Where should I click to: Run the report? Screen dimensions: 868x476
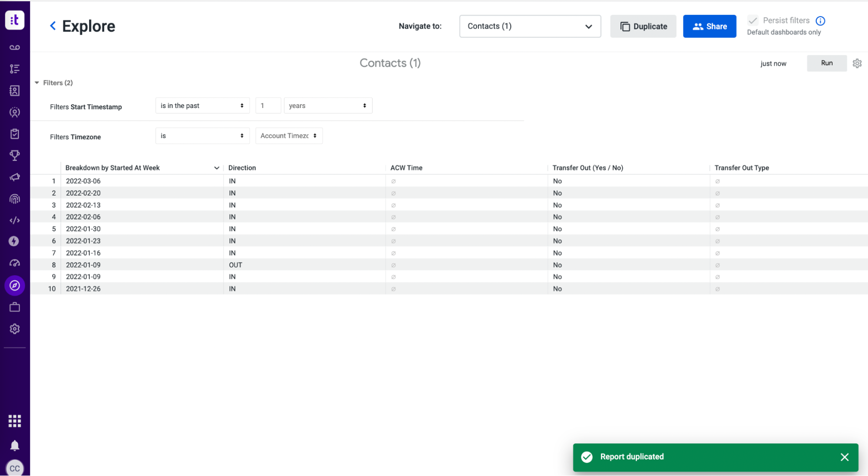click(x=827, y=63)
